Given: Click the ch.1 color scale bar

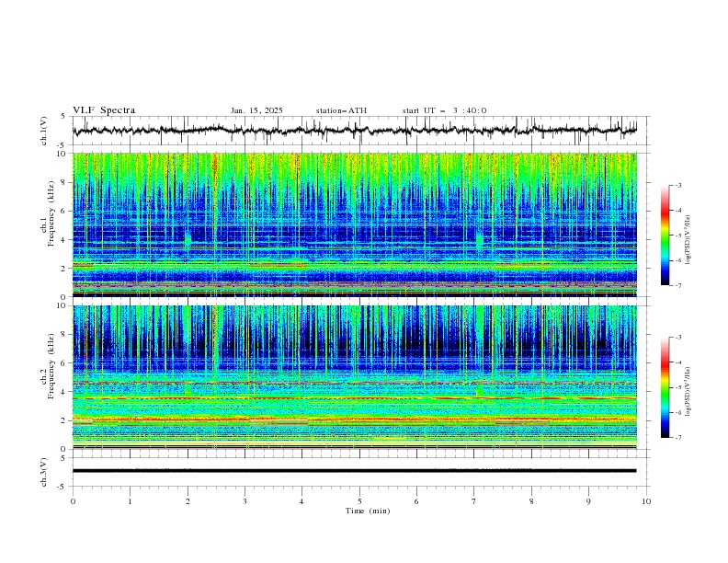Looking at the screenshot, I should pyautogui.click(x=665, y=236).
